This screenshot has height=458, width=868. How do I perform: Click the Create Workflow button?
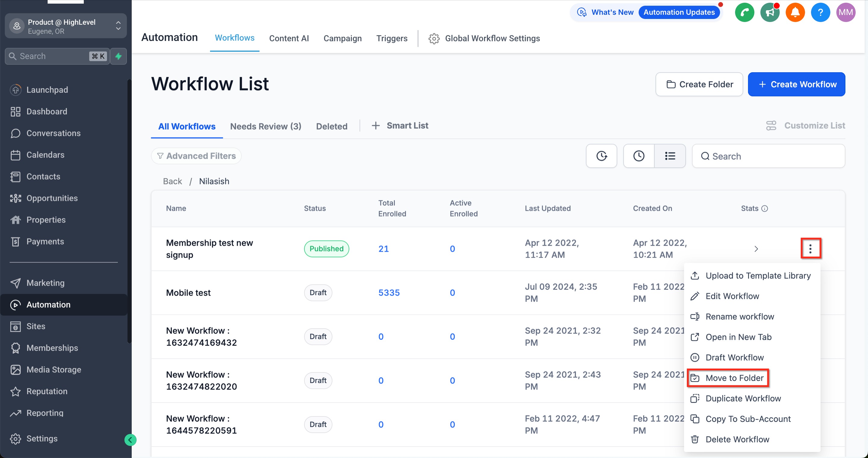click(x=796, y=84)
